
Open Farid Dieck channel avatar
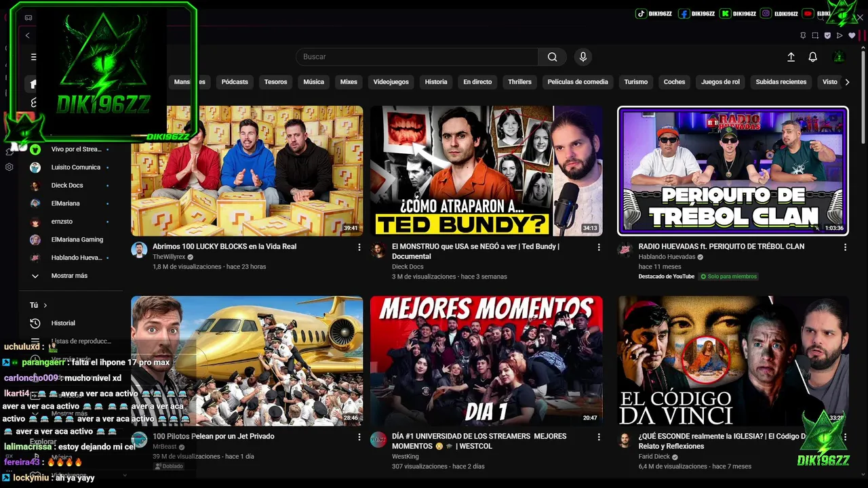point(625,439)
